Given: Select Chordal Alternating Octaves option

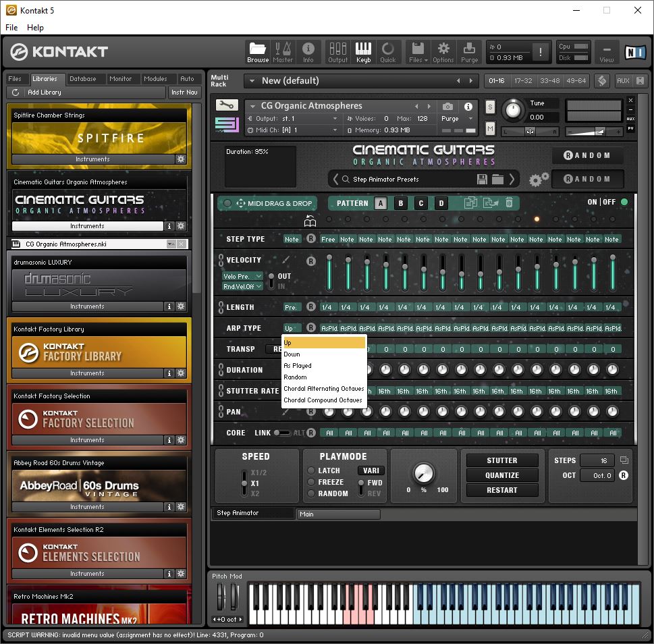Looking at the screenshot, I should point(324,388).
